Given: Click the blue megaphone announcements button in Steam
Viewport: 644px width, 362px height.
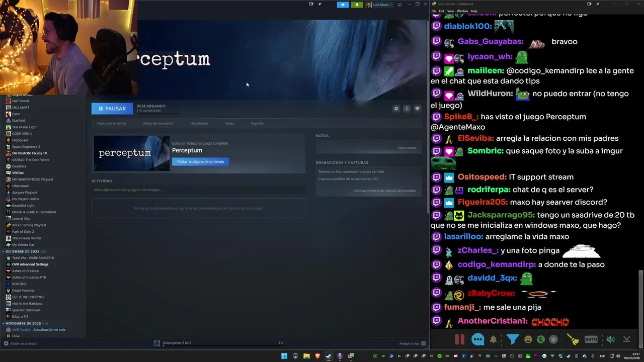Looking at the screenshot, I should pos(343,5).
